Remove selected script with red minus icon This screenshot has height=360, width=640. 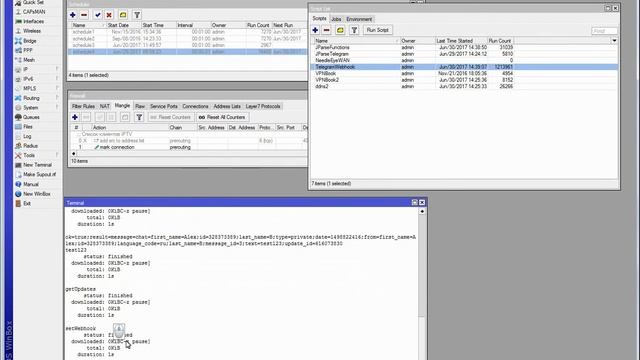(x=327, y=30)
